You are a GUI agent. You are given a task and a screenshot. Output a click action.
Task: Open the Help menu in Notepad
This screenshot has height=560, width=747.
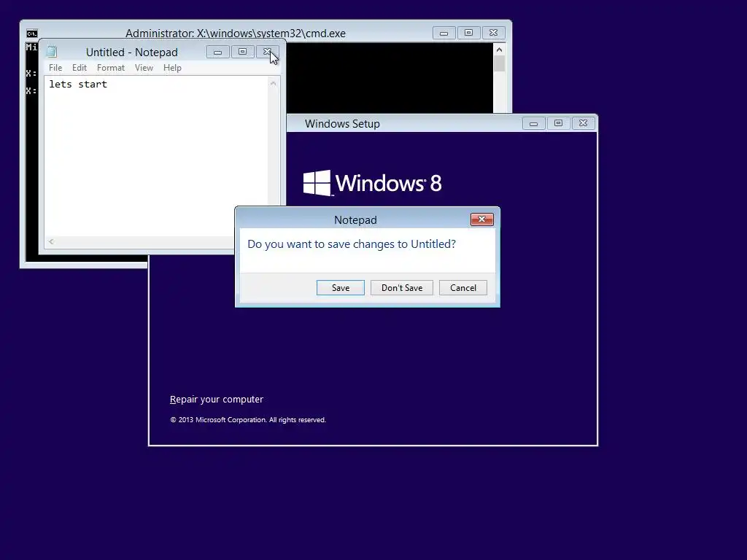click(172, 68)
